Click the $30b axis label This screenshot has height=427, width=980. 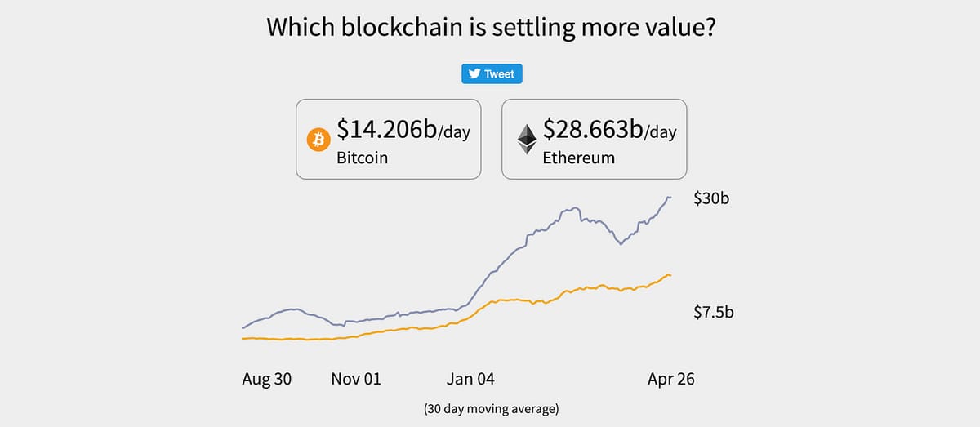710,198
